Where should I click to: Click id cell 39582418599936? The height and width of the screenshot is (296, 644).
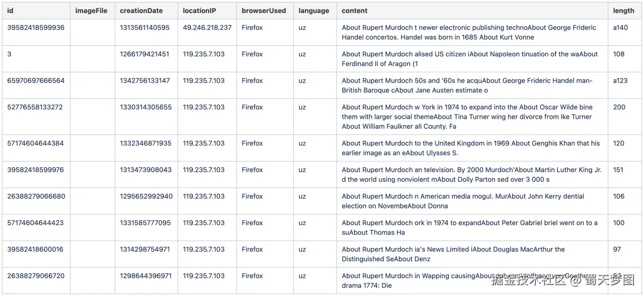click(x=36, y=28)
